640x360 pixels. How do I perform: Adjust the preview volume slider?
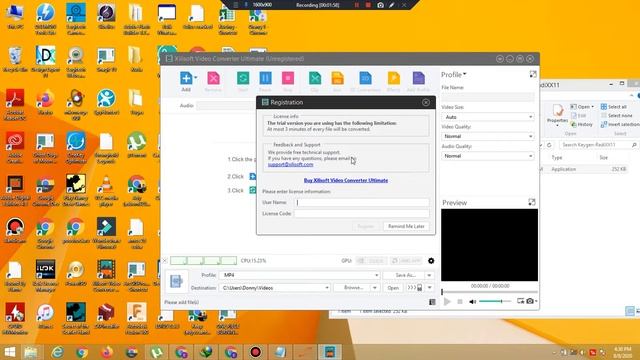click(495, 301)
